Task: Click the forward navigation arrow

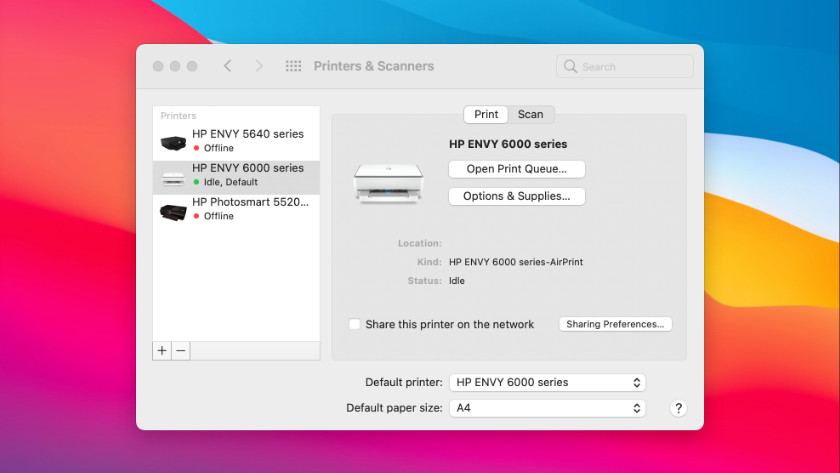Action: [259, 66]
